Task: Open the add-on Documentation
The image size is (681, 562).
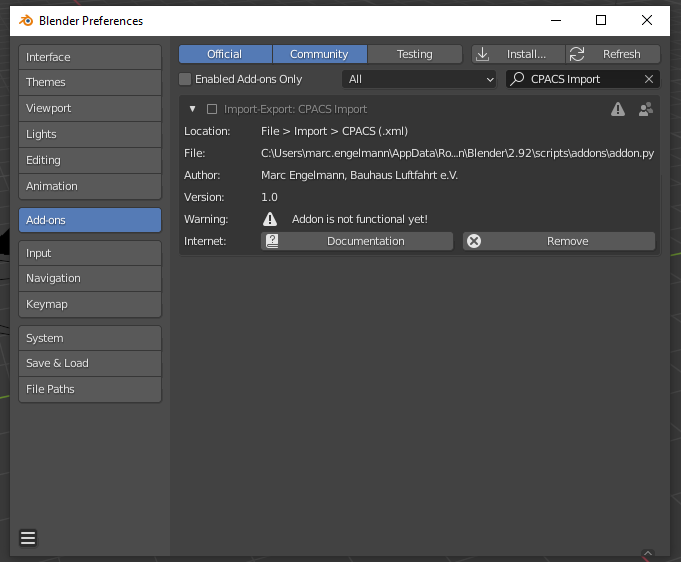Action: (x=357, y=241)
